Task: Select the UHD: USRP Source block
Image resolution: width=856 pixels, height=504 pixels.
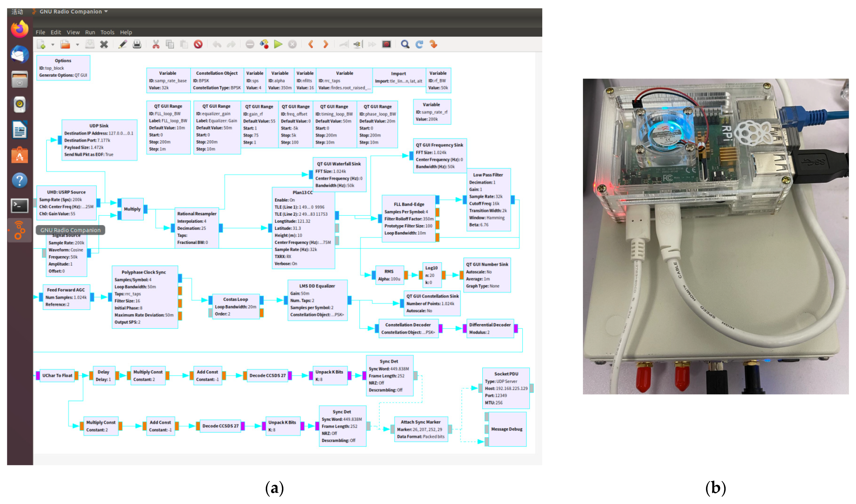Action: [x=67, y=202]
